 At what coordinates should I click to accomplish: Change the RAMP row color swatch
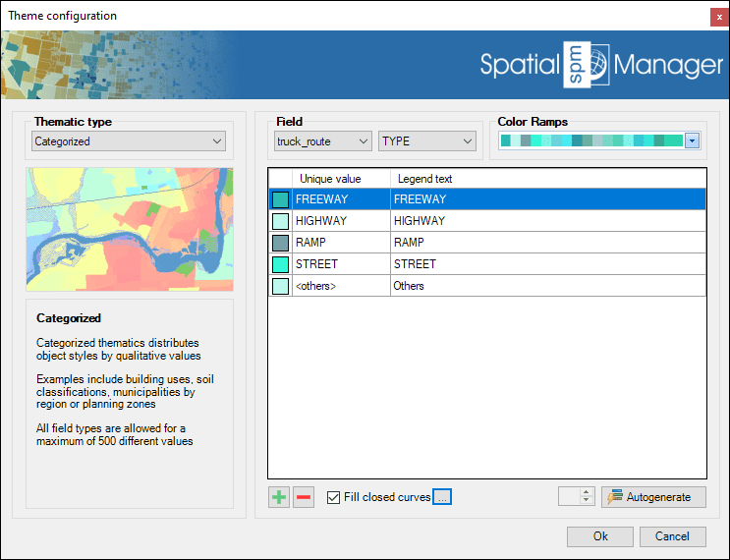click(x=280, y=243)
